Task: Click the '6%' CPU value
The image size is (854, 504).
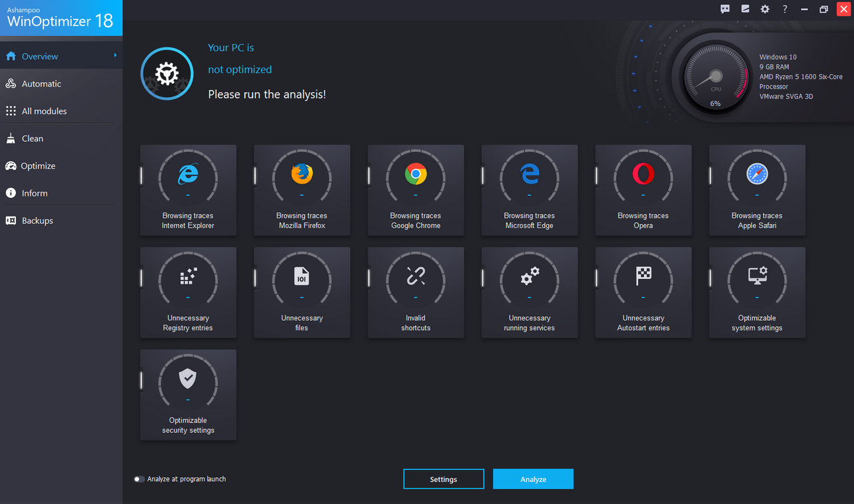Action: tap(715, 104)
